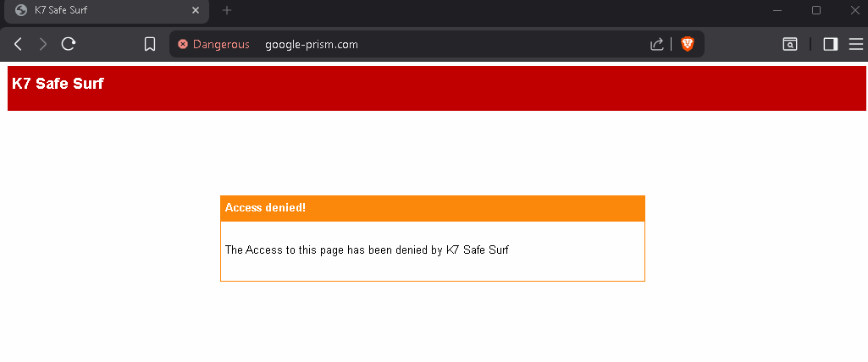Image resolution: width=868 pixels, height=362 pixels.
Task: Select the K7 Safe Surf browser tab
Action: (x=107, y=10)
